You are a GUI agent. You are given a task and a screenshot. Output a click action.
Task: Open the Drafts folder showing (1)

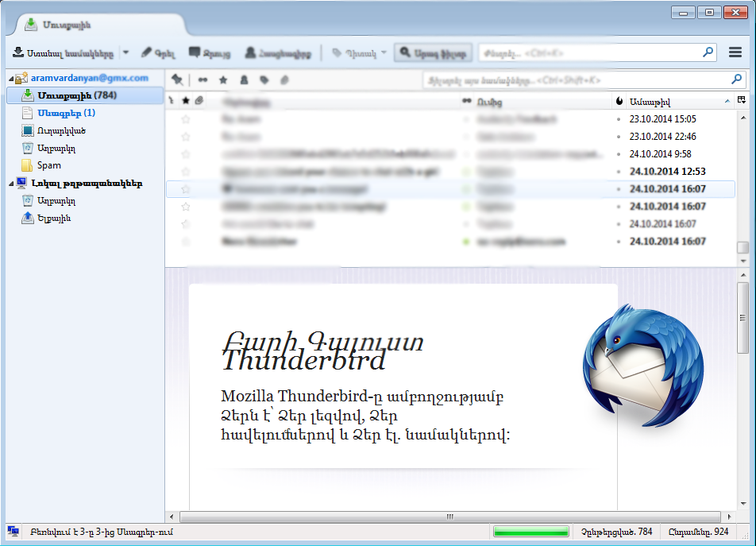tap(67, 113)
